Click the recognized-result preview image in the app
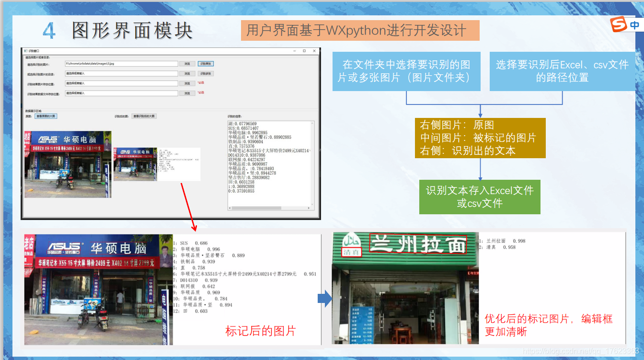The width and height of the screenshot is (644, 360). click(x=157, y=164)
